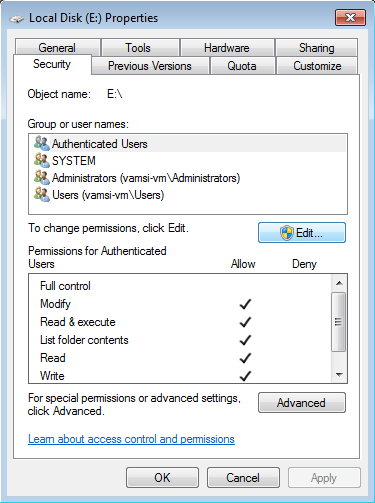Click the UAC shield icon on Edit
Image resolution: width=375 pixels, height=503 pixels.
(287, 233)
